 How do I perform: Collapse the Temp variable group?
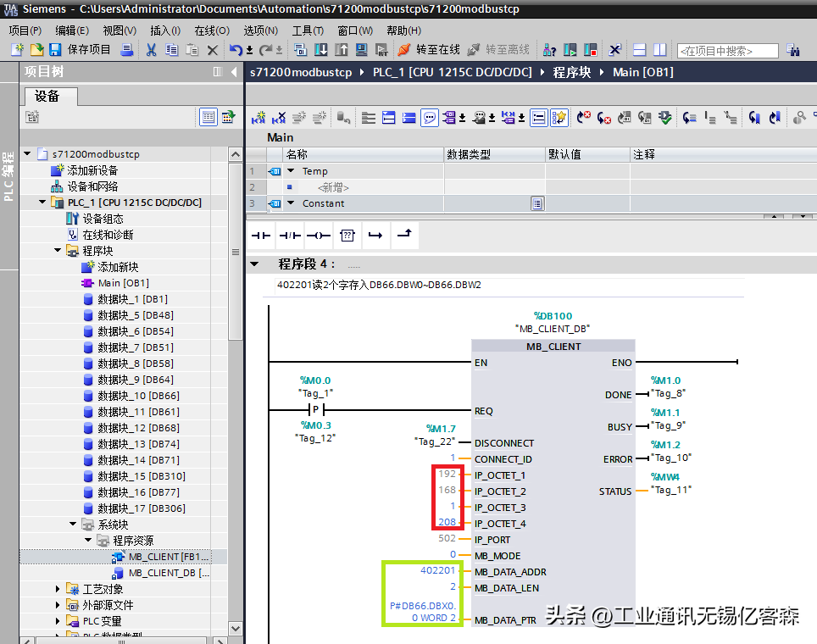pyautogui.click(x=292, y=171)
